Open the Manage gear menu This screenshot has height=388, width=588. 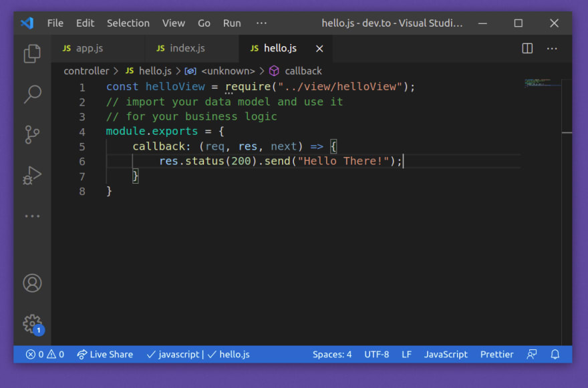click(x=33, y=324)
